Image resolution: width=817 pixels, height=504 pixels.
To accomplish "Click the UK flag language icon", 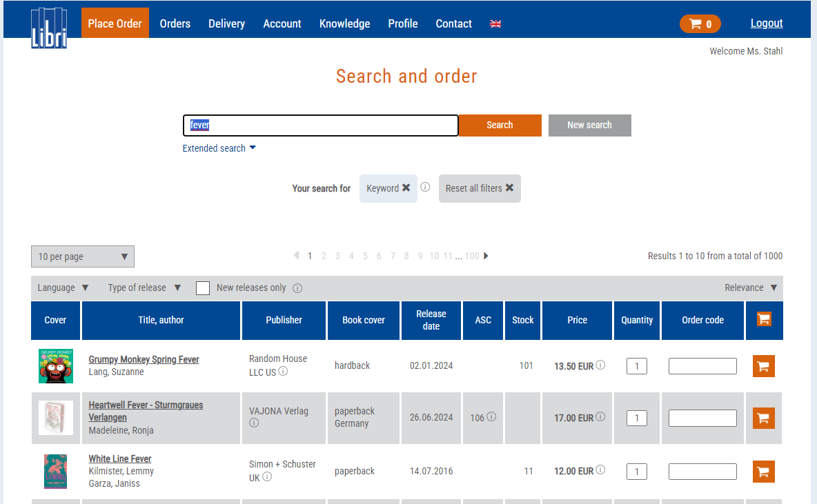I will point(495,24).
